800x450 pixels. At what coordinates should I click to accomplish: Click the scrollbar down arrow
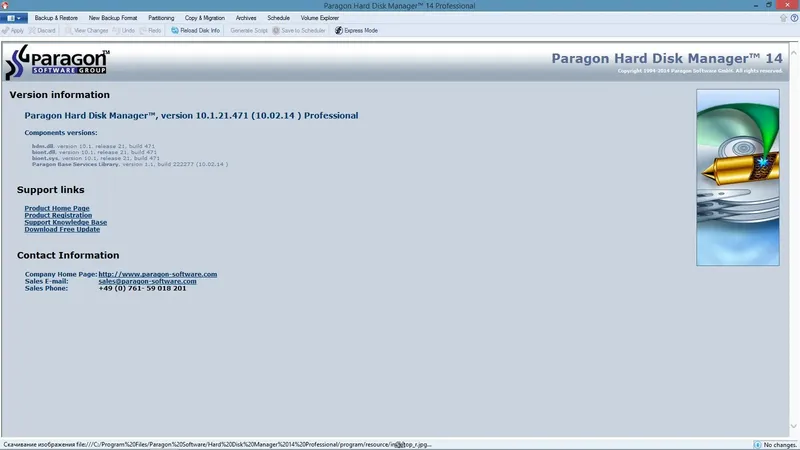794,426
